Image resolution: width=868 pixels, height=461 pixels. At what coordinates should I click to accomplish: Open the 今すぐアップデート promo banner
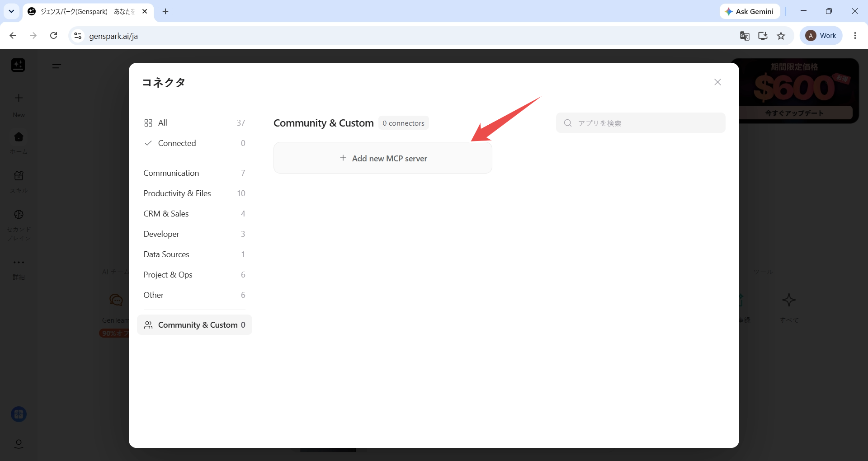tap(795, 113)
